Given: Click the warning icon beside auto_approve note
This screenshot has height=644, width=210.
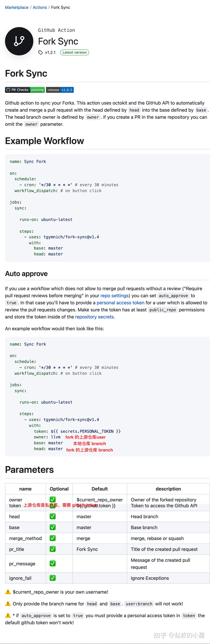Looking at the screenshot, I should 8,615.
